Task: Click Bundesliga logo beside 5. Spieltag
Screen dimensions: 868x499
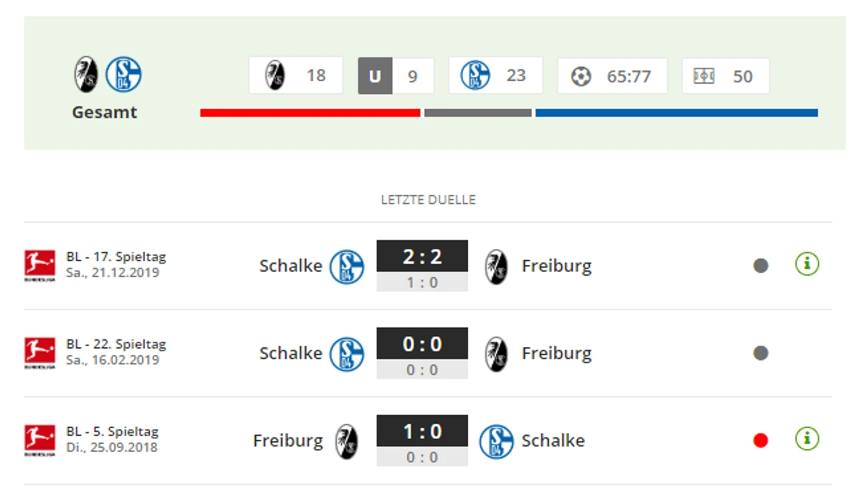Action: click(x=40, y=440)
